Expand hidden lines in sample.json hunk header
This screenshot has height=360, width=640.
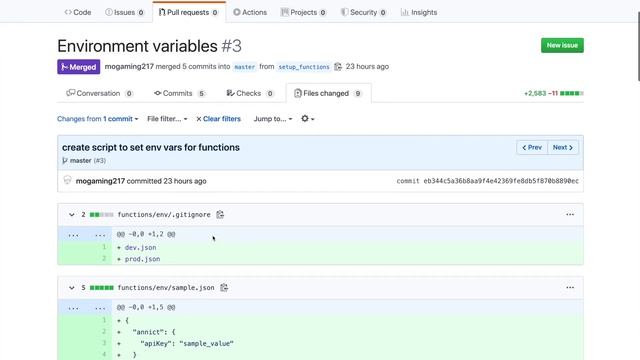pos(84,307)
